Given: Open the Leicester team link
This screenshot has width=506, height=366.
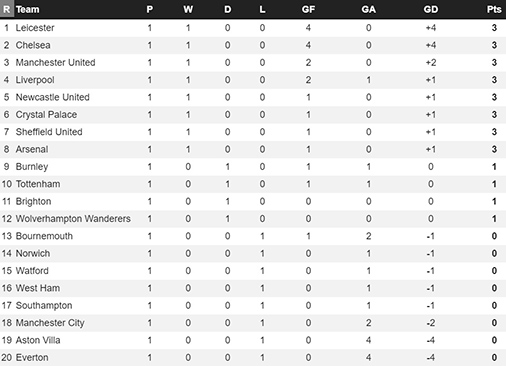Looking at the screenshot, I should coord(35,28).
